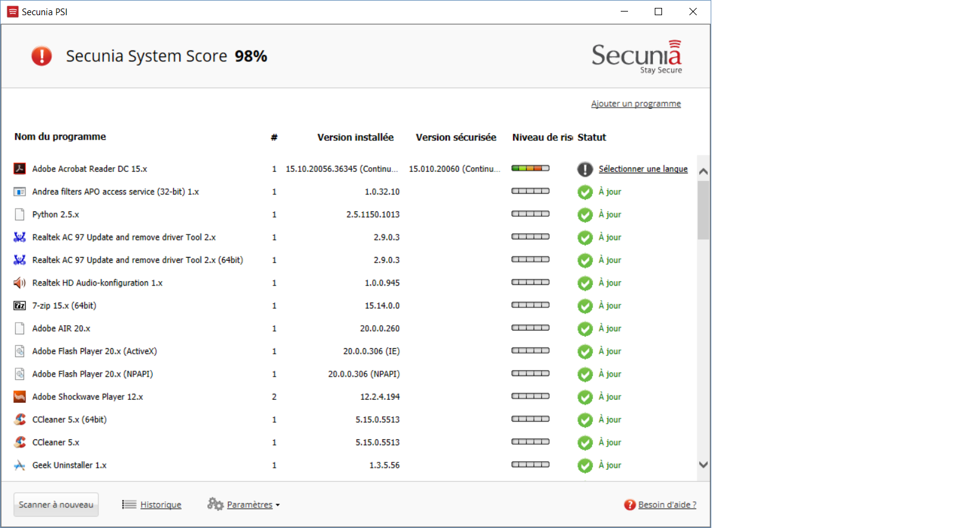Screen dimensions: 980x528
Task: Click the Realtek AC 97 (64bit) icon
Action: coord(19,260)
